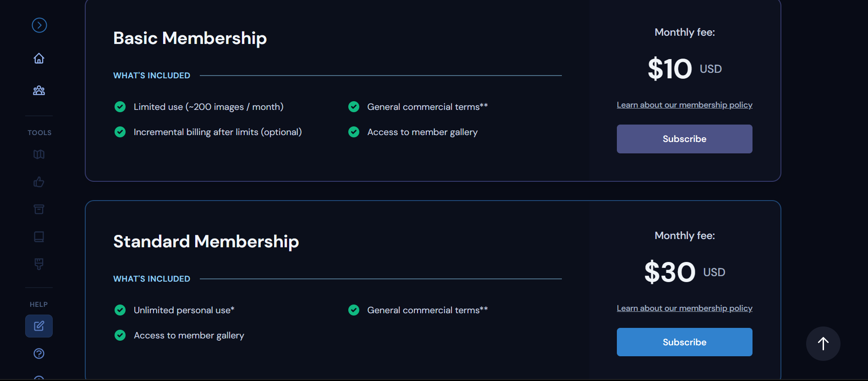Click the back-to-top arrow button
868x381 pixels.
click(x=823, y=343)
